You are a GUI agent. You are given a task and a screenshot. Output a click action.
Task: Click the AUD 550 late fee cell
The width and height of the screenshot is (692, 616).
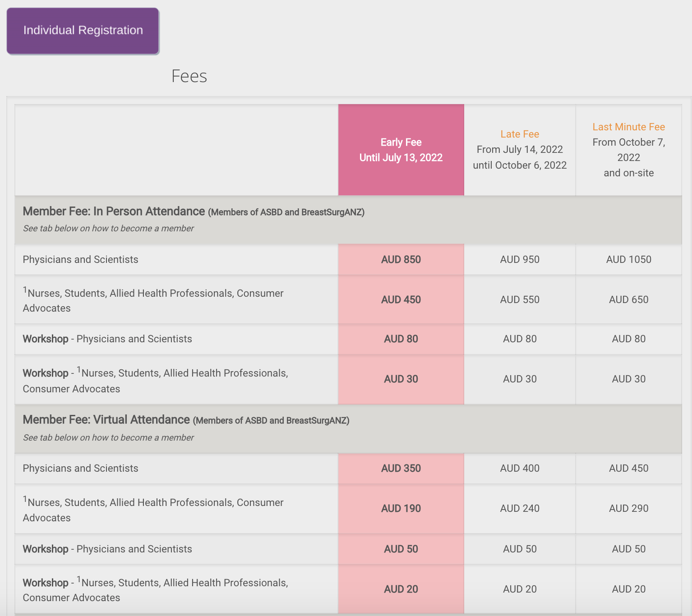pyautogui.click(x=519, y=299)
